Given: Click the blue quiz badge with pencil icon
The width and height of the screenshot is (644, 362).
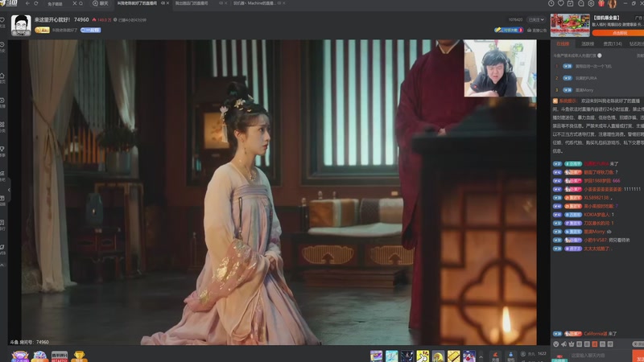Looking at the screenshot, I should (509, 30).
